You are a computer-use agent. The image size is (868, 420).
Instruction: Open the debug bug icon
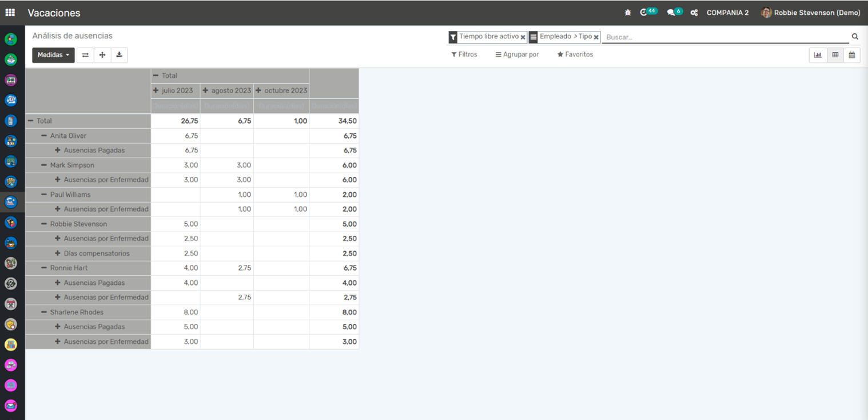pyautogui.click(x=628, y=13)
